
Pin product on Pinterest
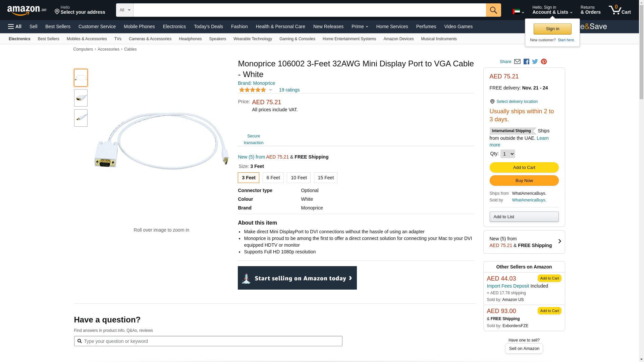coord(544,62)
